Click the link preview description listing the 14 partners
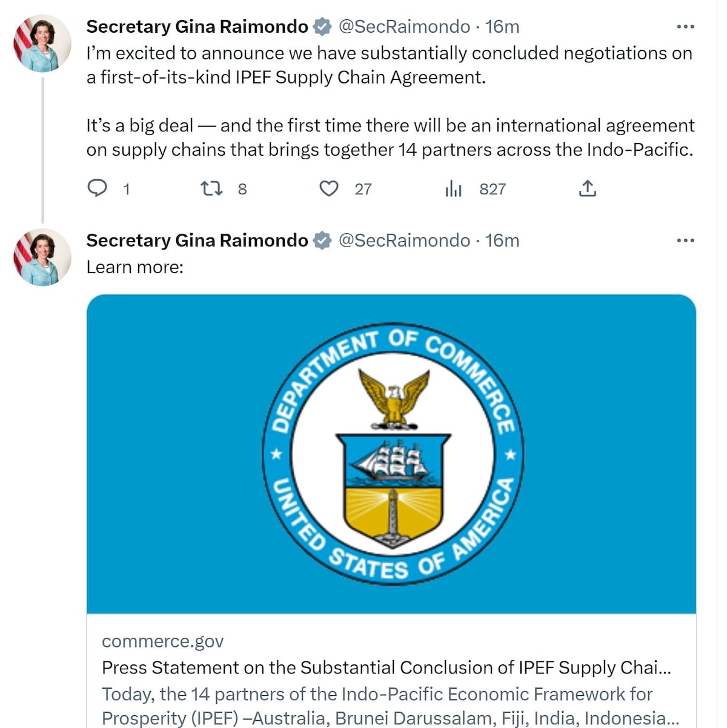Viewport: 727px width, 728px height. pyautogui.click(x=391, y=706)
